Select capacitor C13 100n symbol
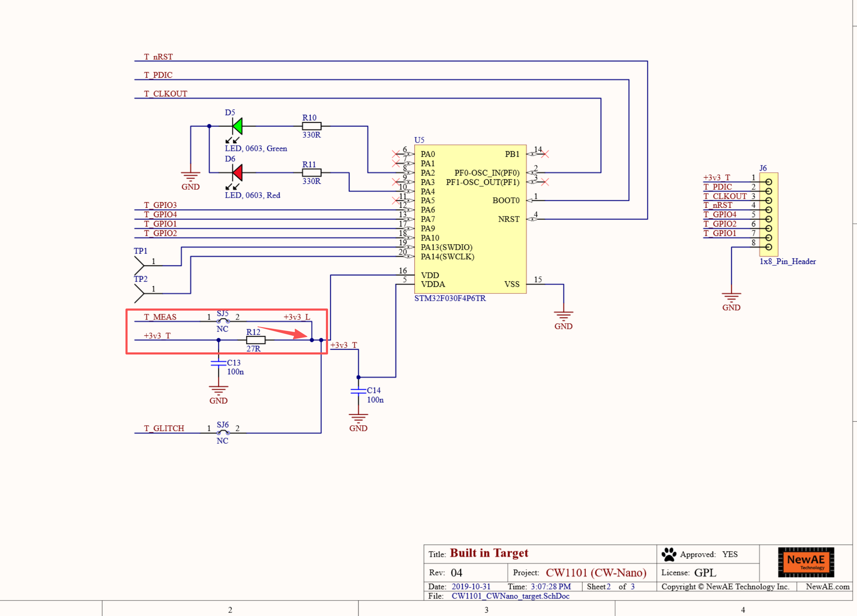 click(x=218, y=363)
